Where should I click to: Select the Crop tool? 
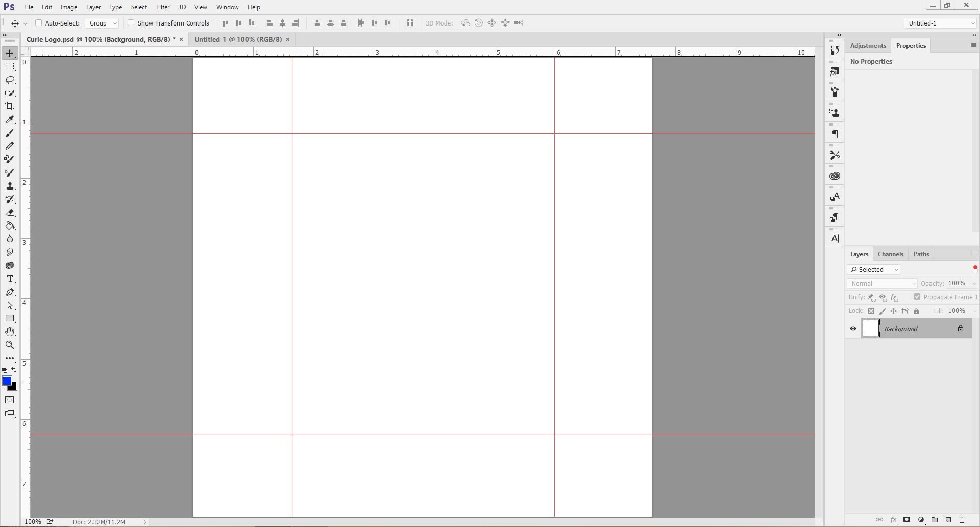[x=10, y=106]
